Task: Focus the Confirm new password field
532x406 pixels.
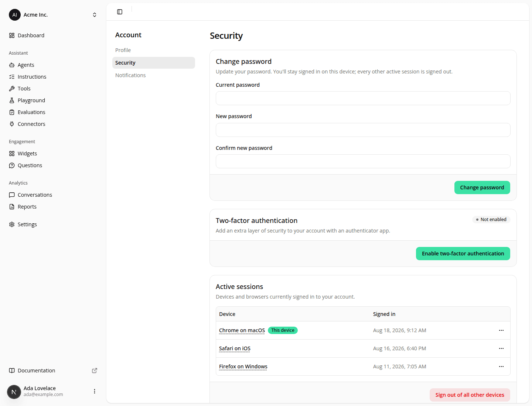Action: [363, 161]
